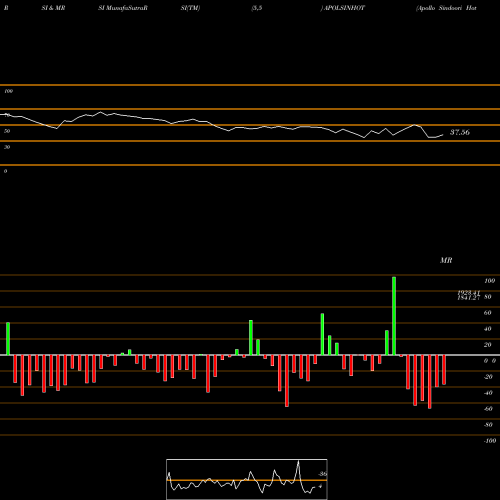Click the RSI axis label '100'
The height and width of the screenshot is (500, 500).
pyautogui.click(x=8, y=91)
